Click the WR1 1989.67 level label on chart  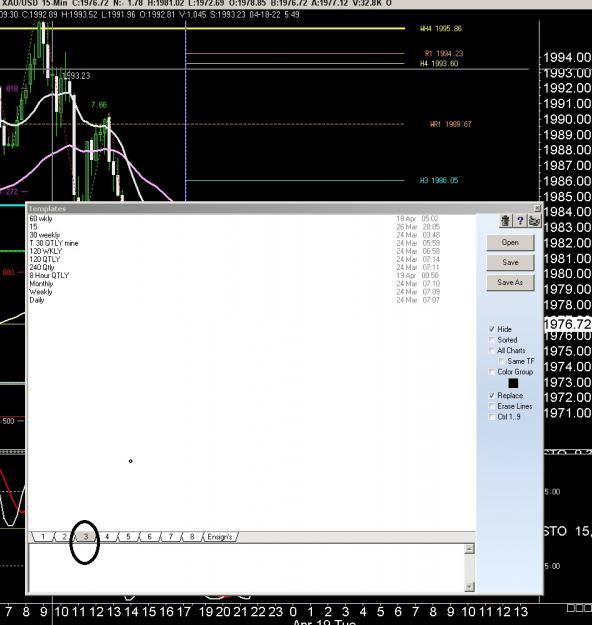(x=450, y=124)
